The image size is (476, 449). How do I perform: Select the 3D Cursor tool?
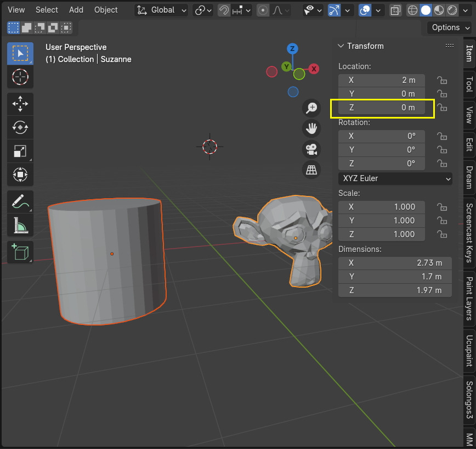coord(20,77)
